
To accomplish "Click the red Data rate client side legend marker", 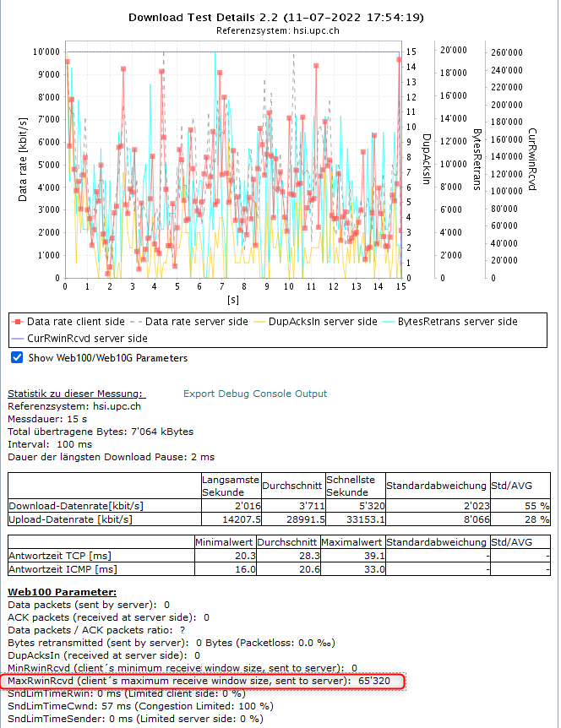I will click(18, 322).
